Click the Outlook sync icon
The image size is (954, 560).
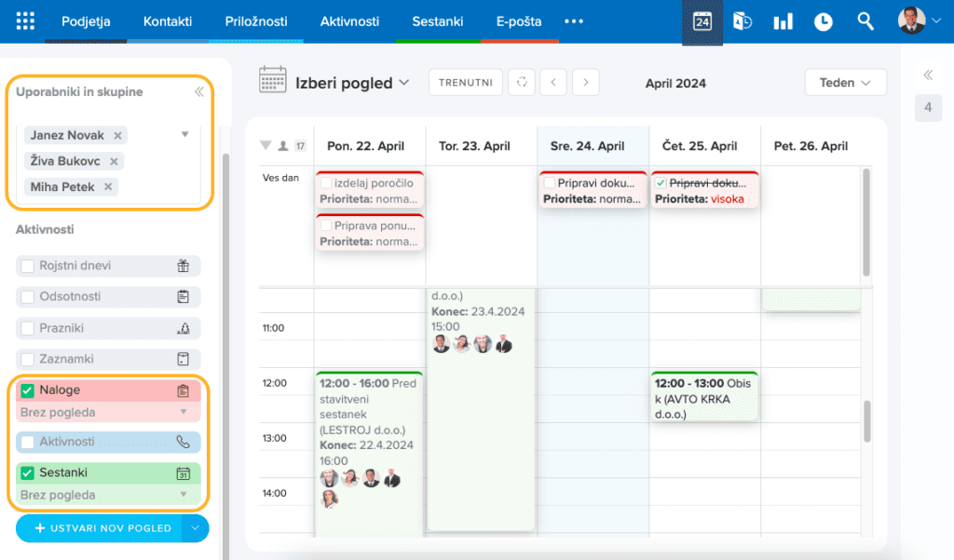point(743,21)
